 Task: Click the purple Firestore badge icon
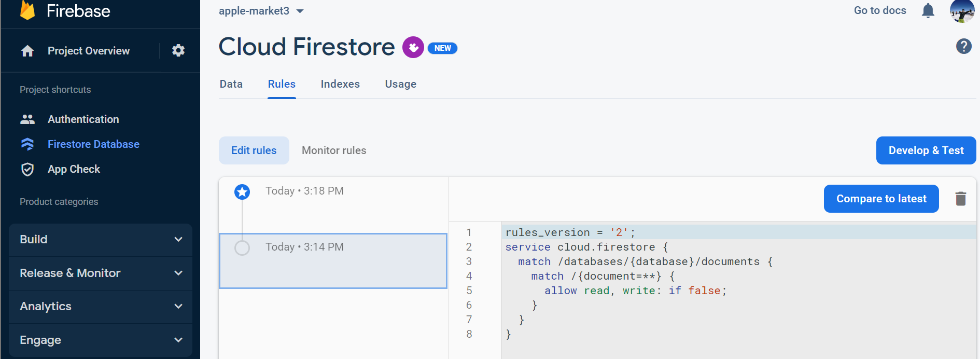[x=413, y=47]
